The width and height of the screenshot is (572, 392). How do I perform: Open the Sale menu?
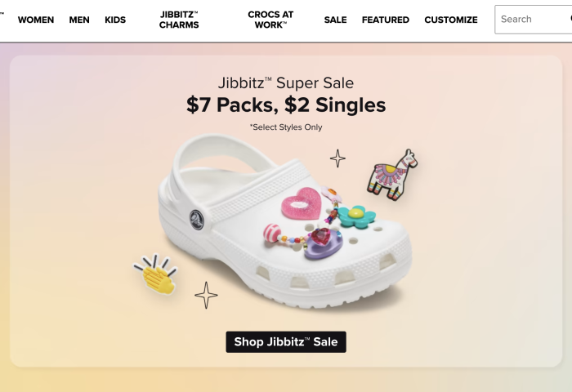point(336,20)
